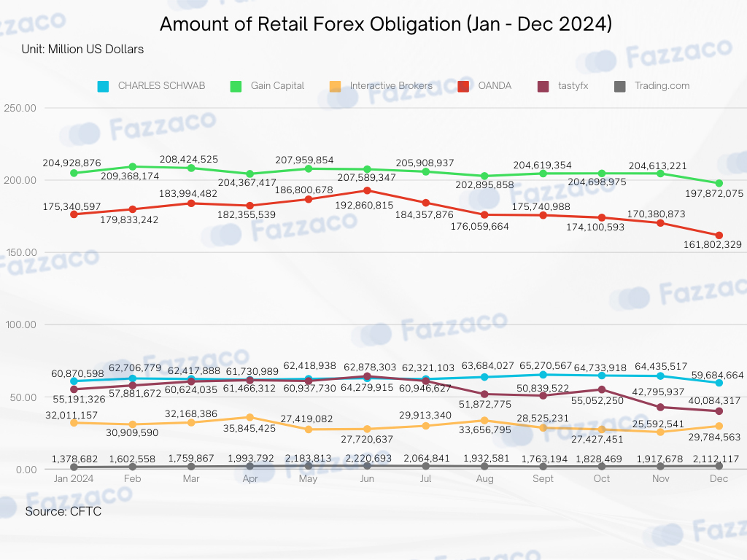Click the blue Charles Schwab December data point
This screenshot has height=560, width=747.
(x=719, y=383)
